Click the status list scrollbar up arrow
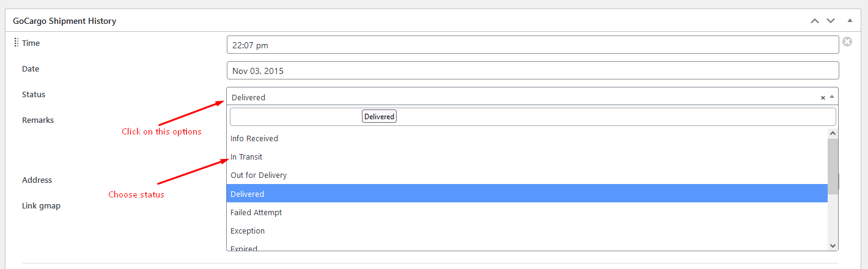The image size is (868, 269). [x=833, y=133]
